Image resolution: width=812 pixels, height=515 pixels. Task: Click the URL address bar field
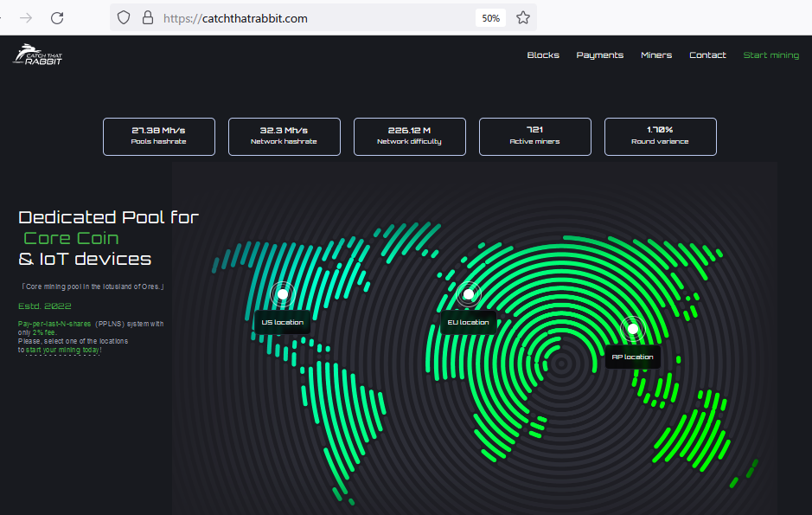coord(311,18)
